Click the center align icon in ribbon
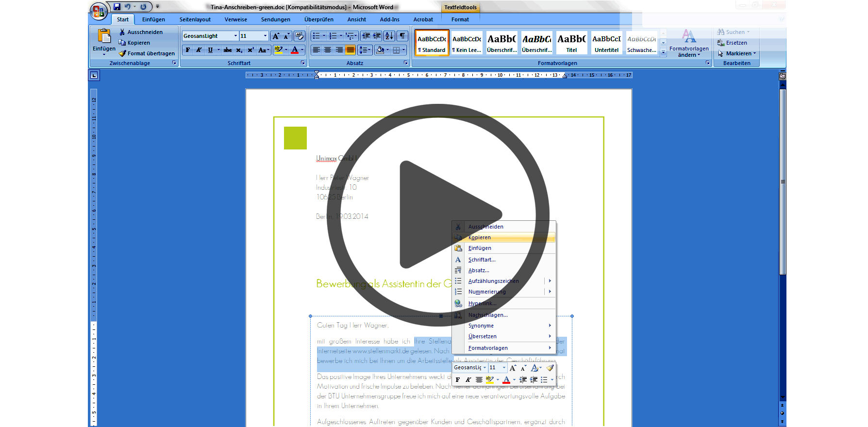 click(328, 50)
